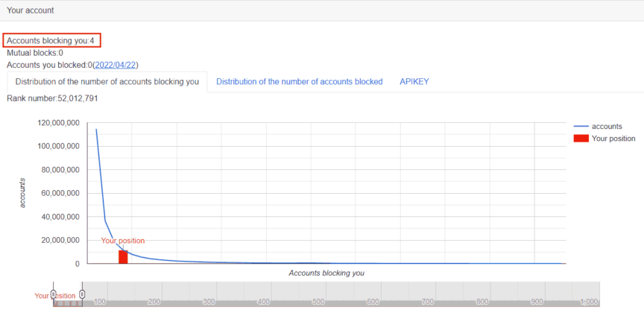Click the 'Mutual blocks:0' text
Screen dimensions: 644x313
click(x=35, y=53)
